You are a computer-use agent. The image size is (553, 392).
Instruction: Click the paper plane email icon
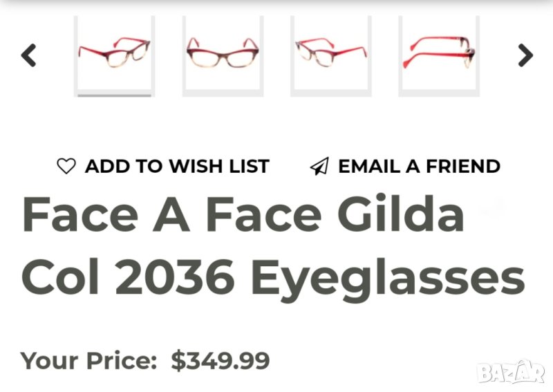coord(319,167)
